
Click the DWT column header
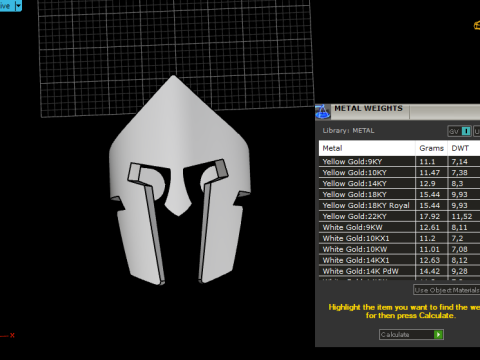click(464, 148)
